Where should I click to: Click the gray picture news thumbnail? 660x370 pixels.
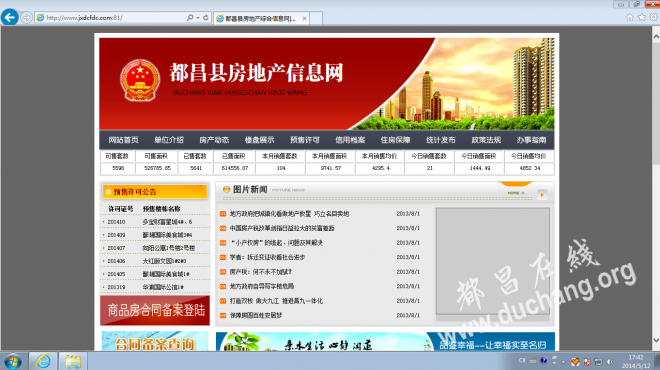click(492, 261)
